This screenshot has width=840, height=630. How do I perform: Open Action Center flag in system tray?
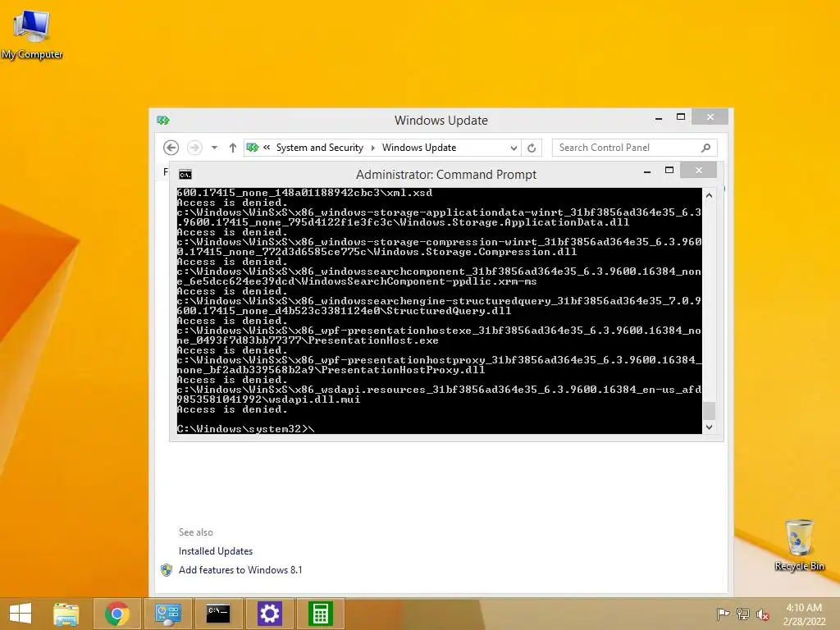pos(724,614)
